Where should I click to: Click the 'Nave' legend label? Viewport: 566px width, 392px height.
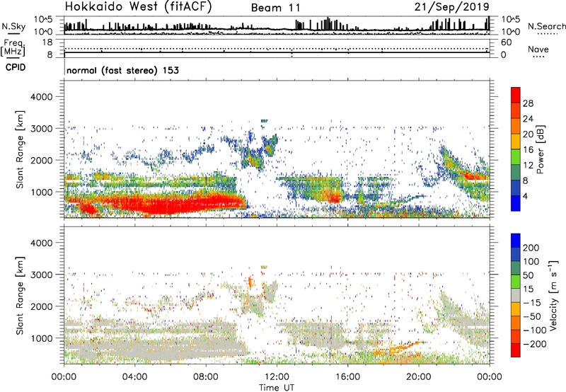tap(538, 49)
